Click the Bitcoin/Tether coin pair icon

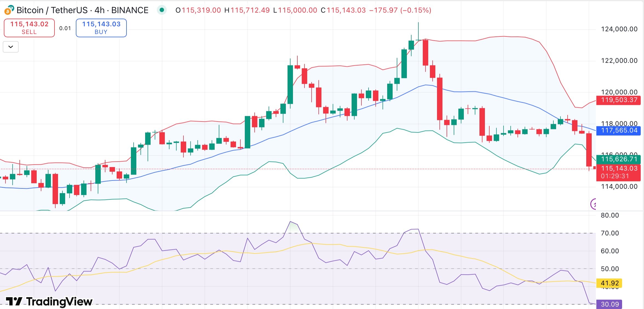coord(9,10)
